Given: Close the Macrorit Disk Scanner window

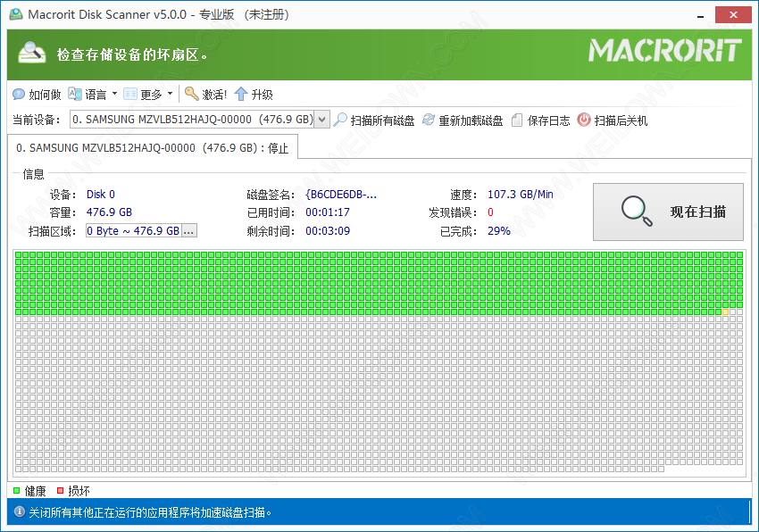Looking at the screenshot, I should pyautogui.click(x=733, y=14).
